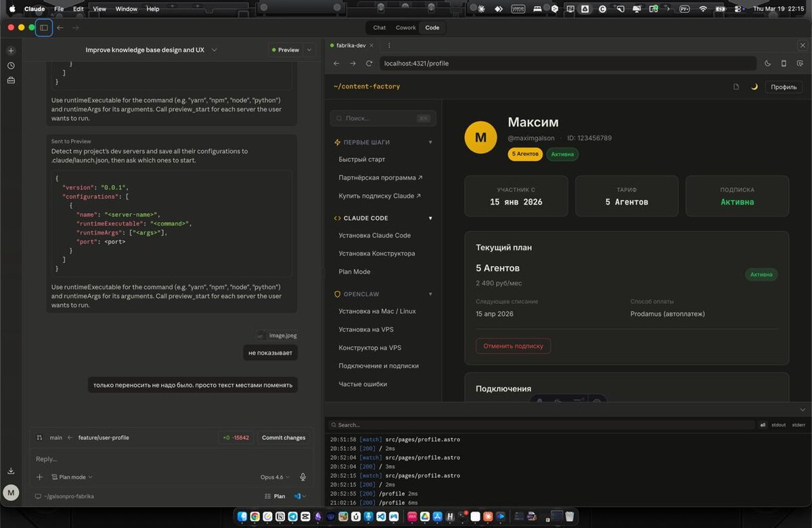Viewport: 812px width, 528px height.
Task: Open Партнёрская программа link
Action: point(380,177)
